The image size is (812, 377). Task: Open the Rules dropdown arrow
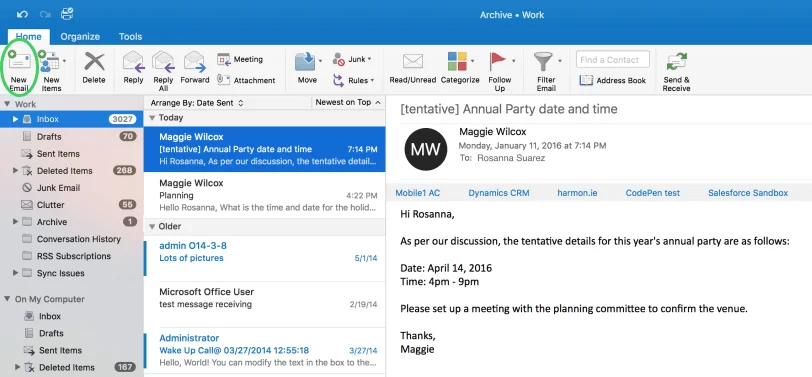point(372,80)
